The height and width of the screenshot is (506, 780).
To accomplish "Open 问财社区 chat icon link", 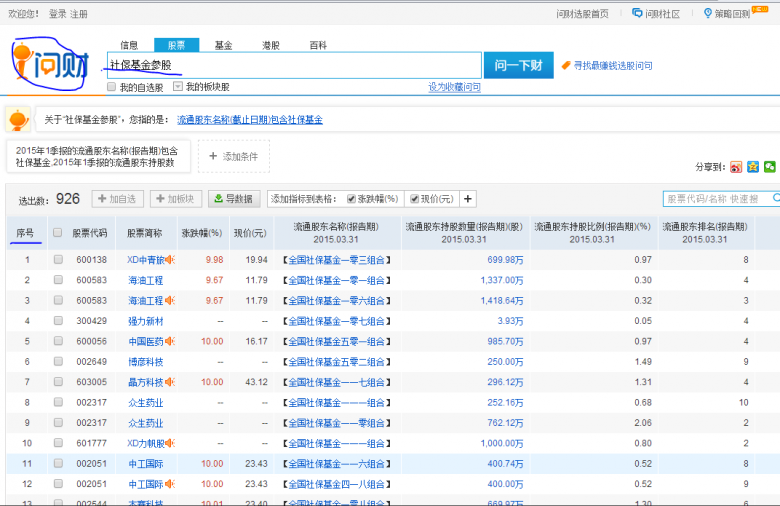I will click(637, 13).
